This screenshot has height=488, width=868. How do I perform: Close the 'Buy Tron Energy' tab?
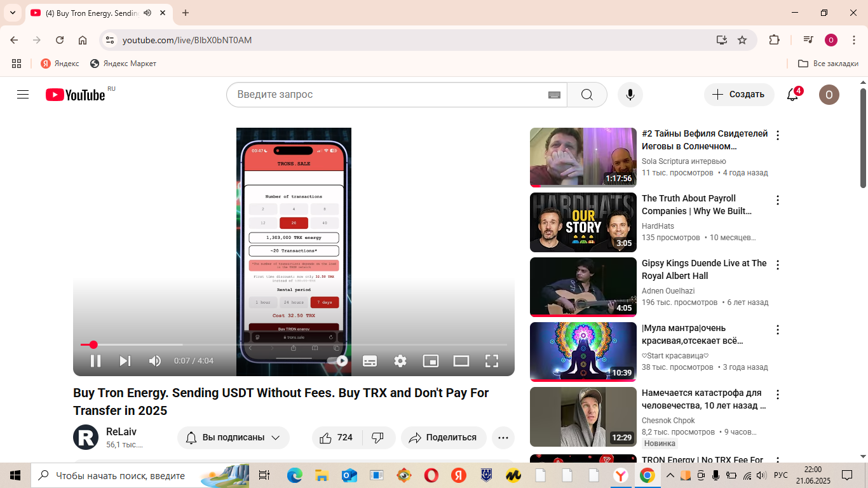pos(163,13)
